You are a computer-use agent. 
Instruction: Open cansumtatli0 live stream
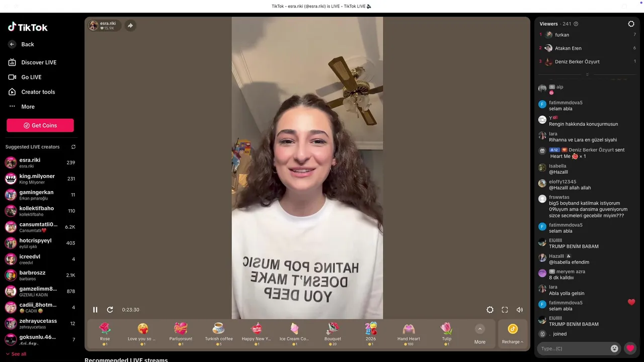(x=40, y=227)
